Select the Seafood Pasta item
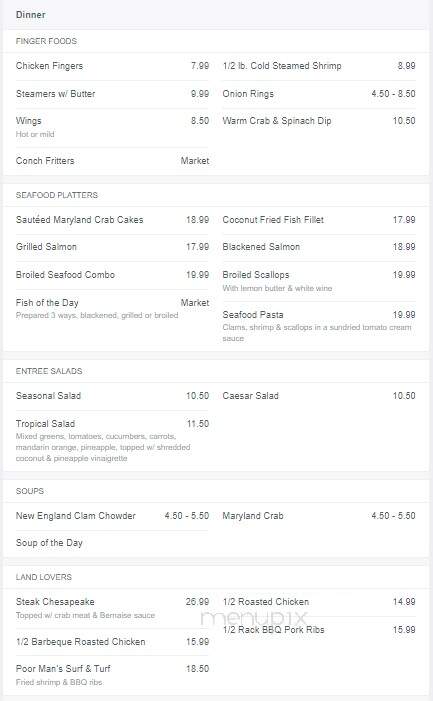Viewport: 433px width, 701px height. (x=319, y=325)
